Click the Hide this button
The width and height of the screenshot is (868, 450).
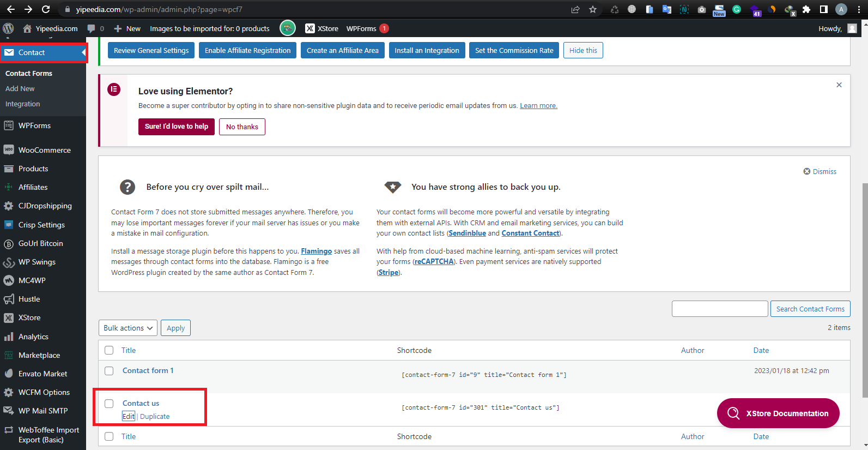pos(583,50)
